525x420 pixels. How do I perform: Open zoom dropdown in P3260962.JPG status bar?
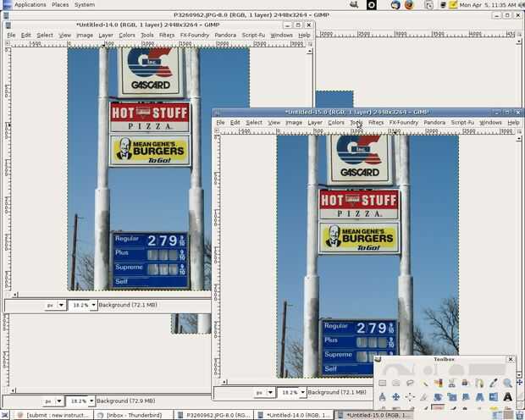(91, 401)
